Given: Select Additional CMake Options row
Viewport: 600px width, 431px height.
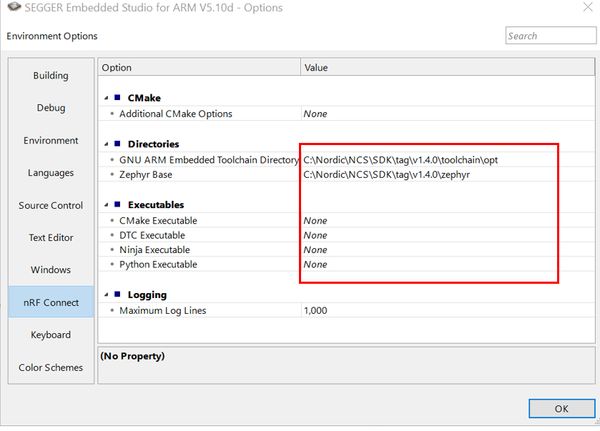Looking at the screenshot, I should [346, 114].
